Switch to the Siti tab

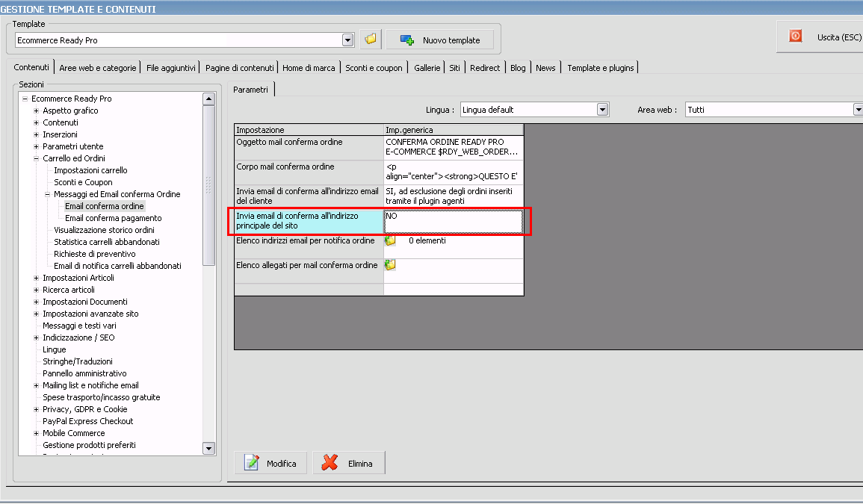[x=454, y=68]
